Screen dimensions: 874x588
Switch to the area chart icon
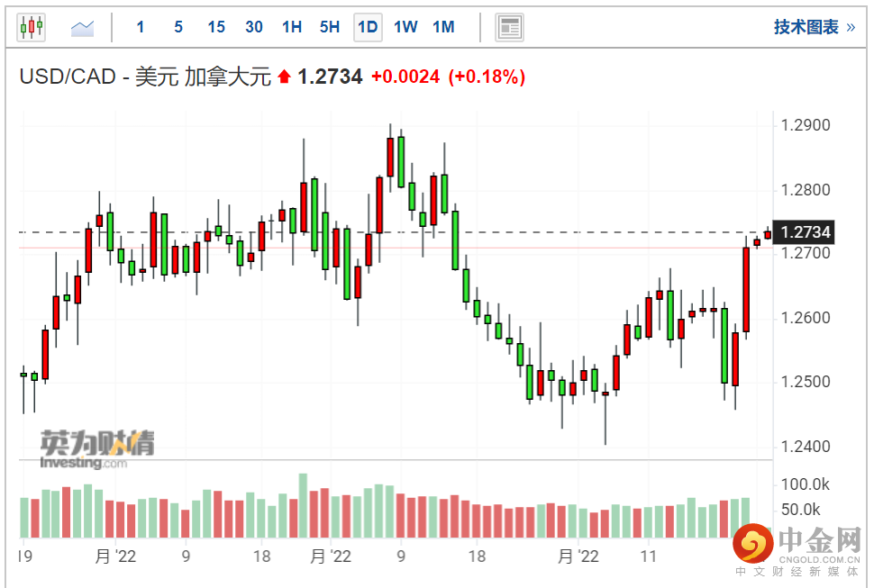coord(83,27)
